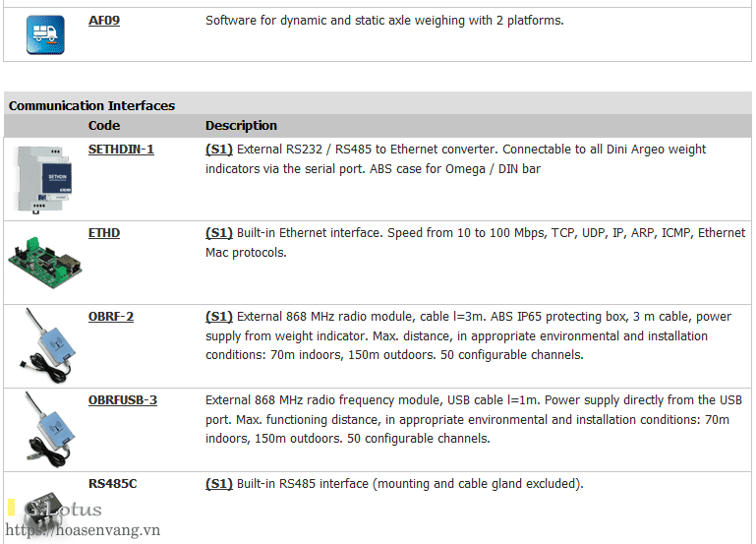756x544 pixels.
Task: Open the SETHDIN-1 converter product image
Action: point(43,179)
